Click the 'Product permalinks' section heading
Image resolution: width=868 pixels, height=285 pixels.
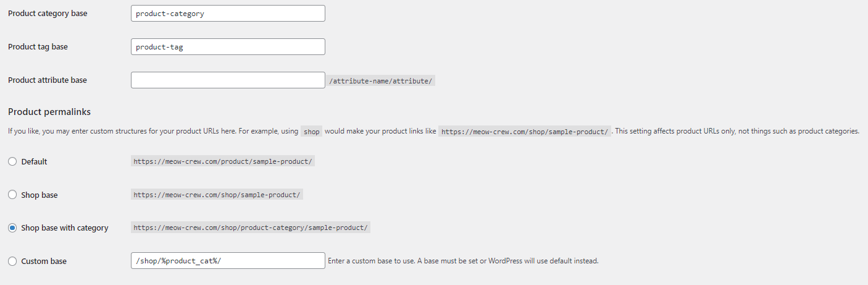49,112
